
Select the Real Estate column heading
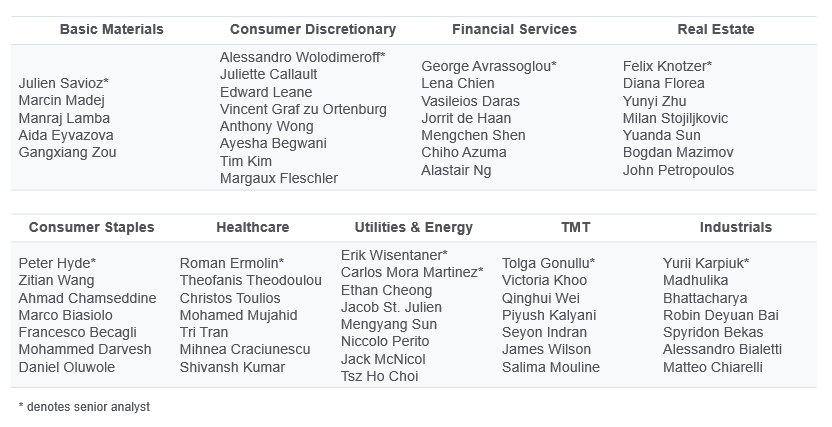click(x=716, y=29)
